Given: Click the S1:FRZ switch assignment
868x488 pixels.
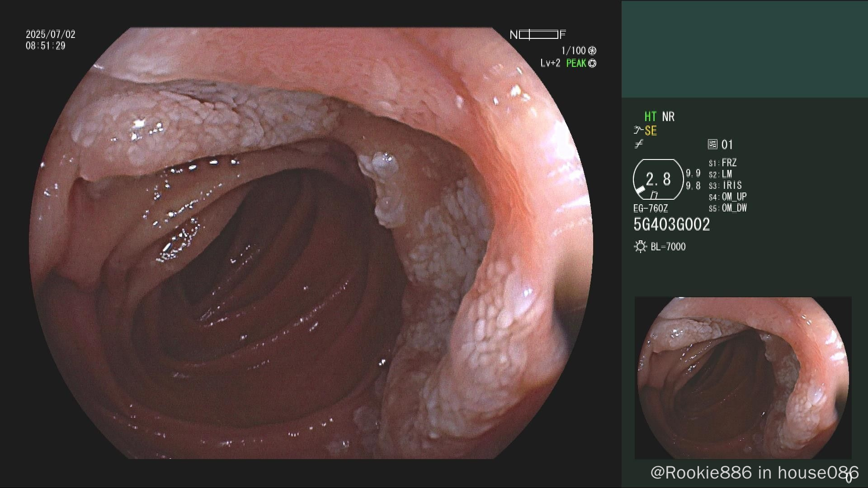Looking at the screenshot, I should 722,163.
